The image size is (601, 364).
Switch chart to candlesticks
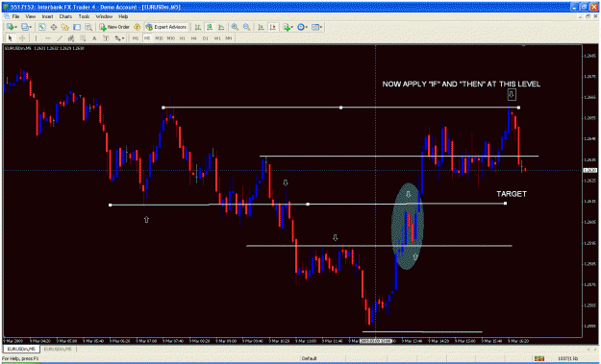coord(210,27)
